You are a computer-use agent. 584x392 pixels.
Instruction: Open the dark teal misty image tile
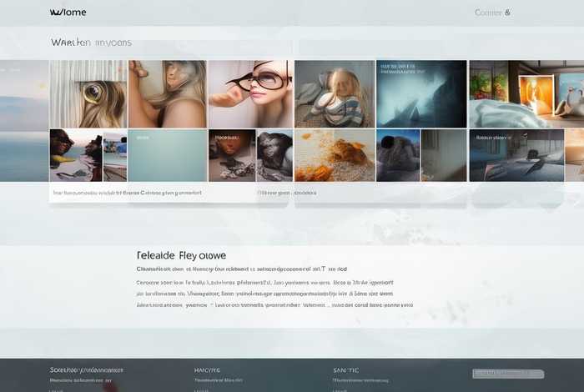tap(421, 93)
